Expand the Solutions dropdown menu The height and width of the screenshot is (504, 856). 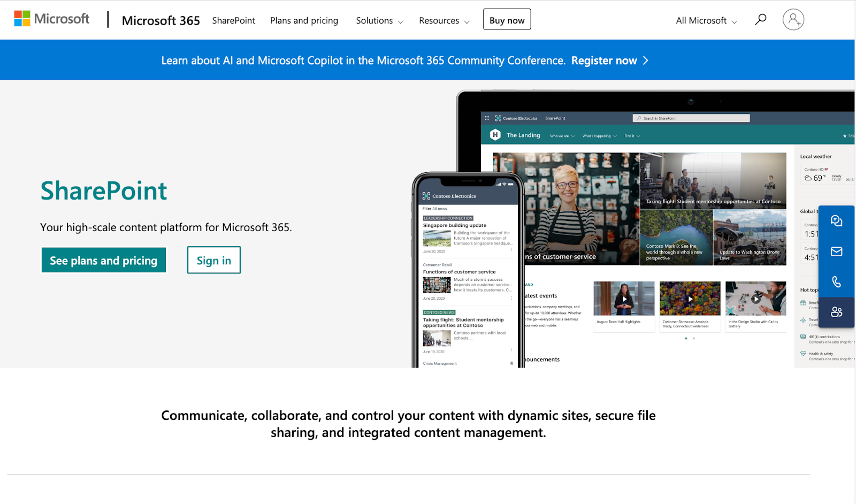(379, 21)
